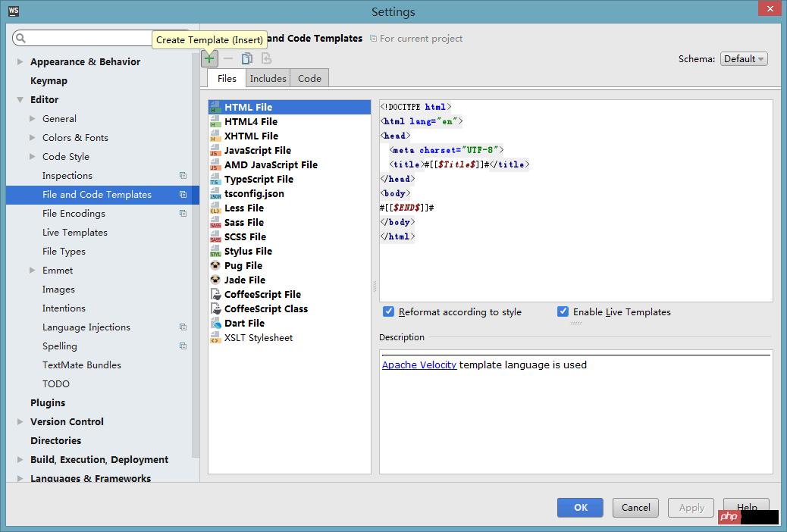
Task: Collapse the Editor settings section
Action: tap(20, 100)
